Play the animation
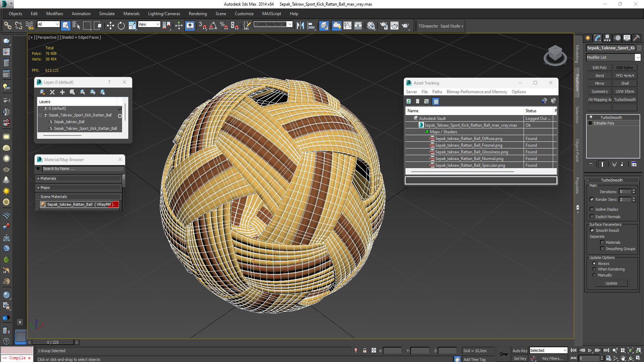Screen dimensions: 644x362 (x=590, y=350)
